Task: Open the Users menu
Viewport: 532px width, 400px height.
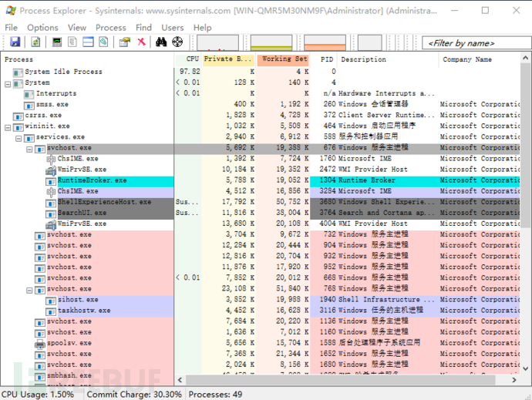Action: pyautogui.click(x=173, y=28)
